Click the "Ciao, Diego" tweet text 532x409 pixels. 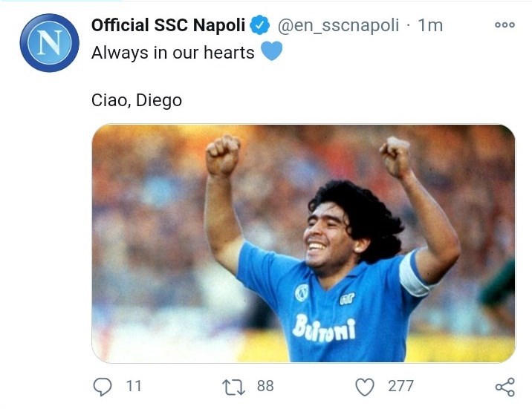137,100
